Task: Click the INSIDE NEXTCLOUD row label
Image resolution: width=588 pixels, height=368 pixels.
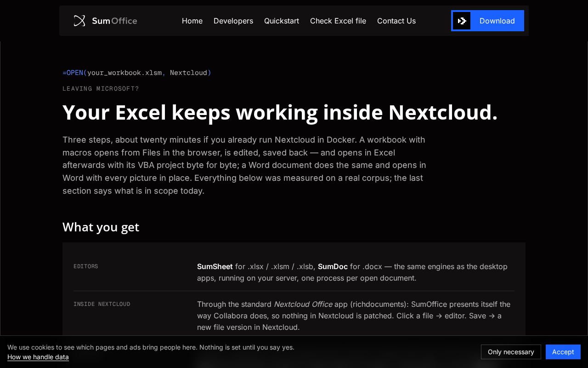Action: 102,304
